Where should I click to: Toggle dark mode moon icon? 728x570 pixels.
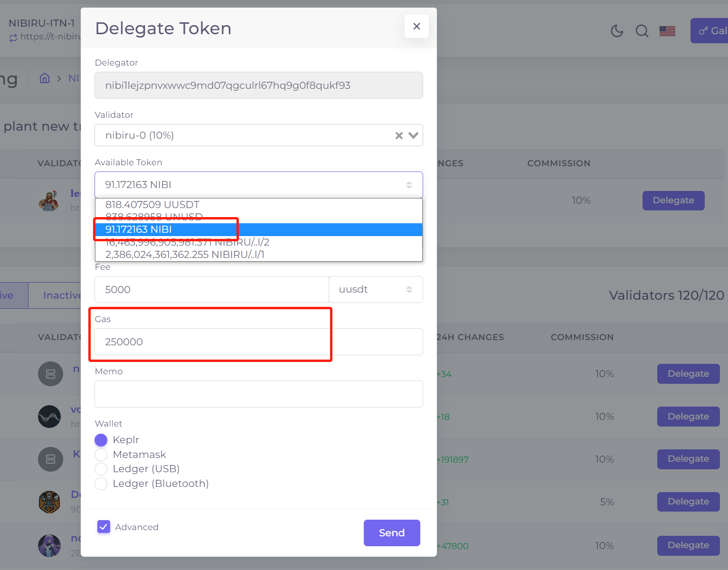tap(617, 31)
